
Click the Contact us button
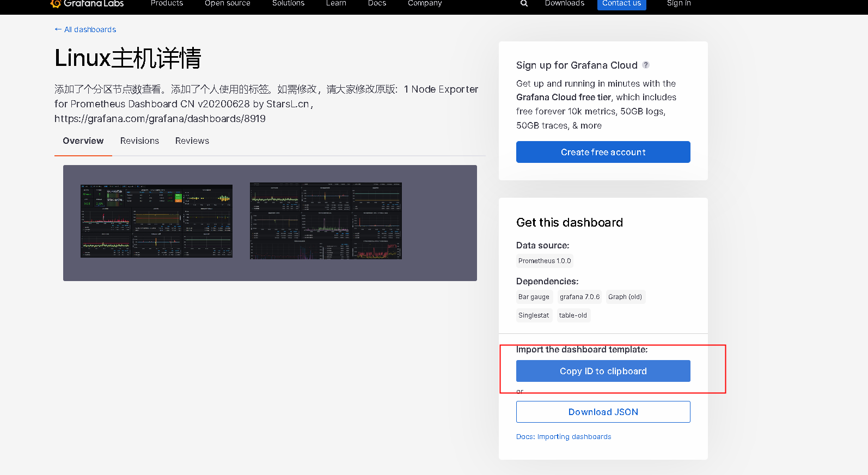(x=622, y=4)
